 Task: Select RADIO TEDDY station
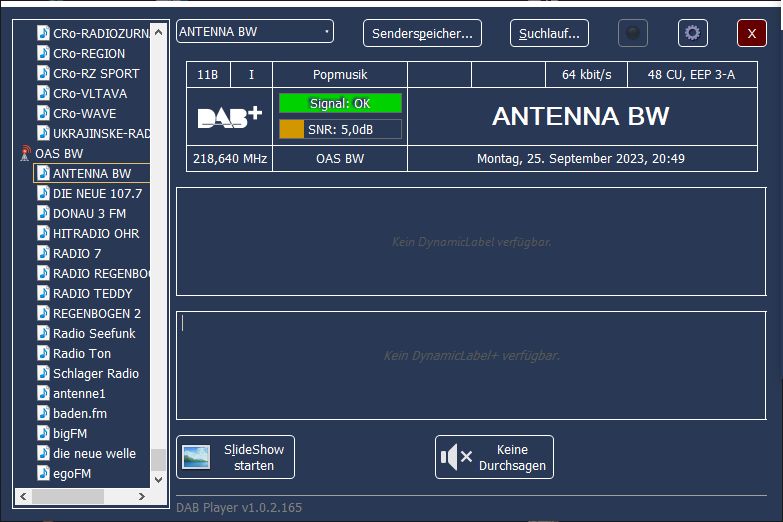92,293
